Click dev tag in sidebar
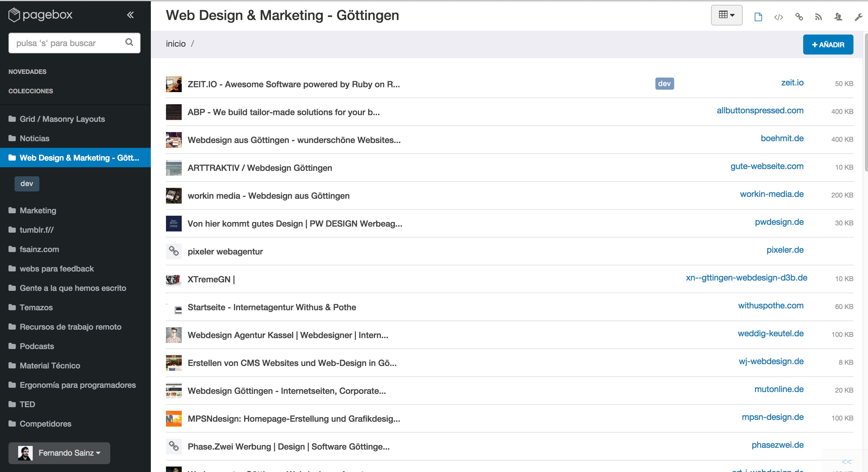 pyautogui.click(x=27, y=184)
